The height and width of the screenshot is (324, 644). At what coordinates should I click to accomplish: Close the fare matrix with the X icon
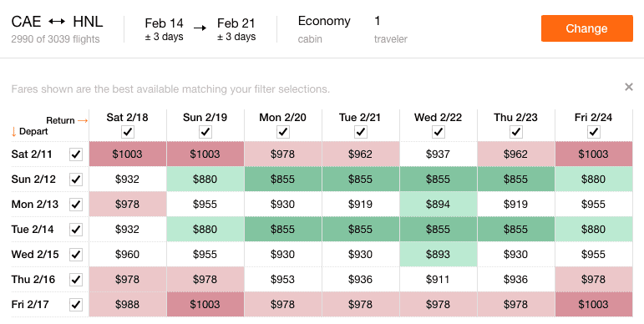pos(628,87)
